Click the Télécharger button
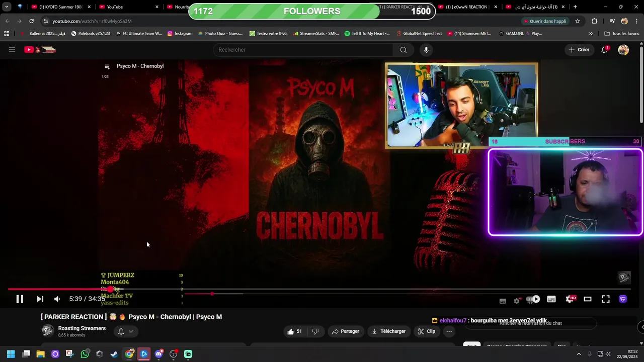This screenshot has width=644, height=362. coord(388,331)
